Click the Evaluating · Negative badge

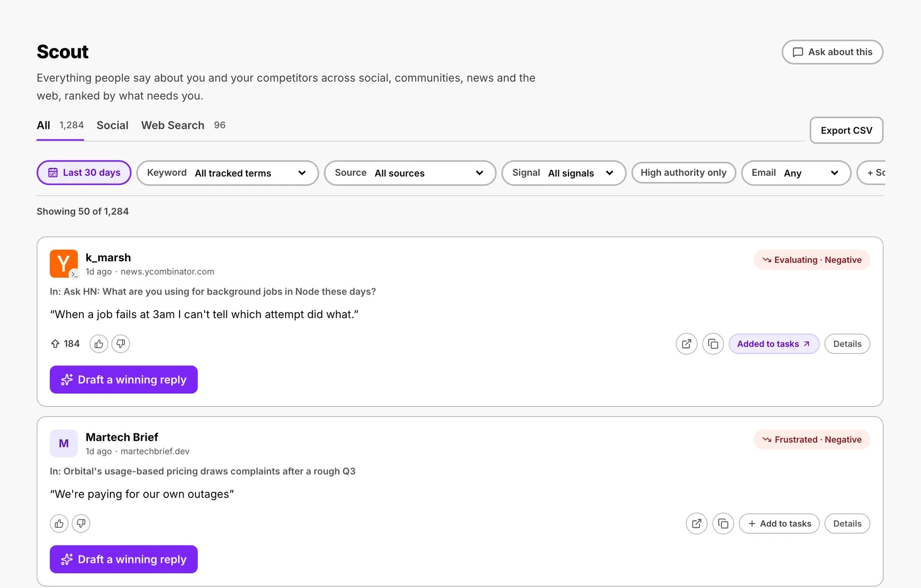click(x=812, y=260)
